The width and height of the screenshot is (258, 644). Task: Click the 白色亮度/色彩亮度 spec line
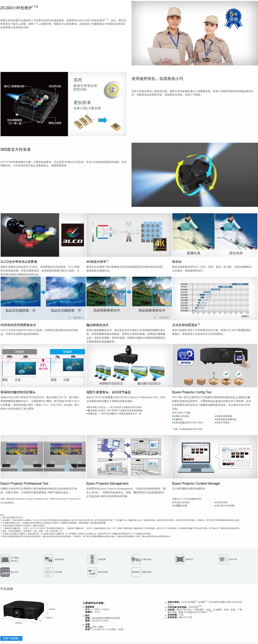point(185,607)
